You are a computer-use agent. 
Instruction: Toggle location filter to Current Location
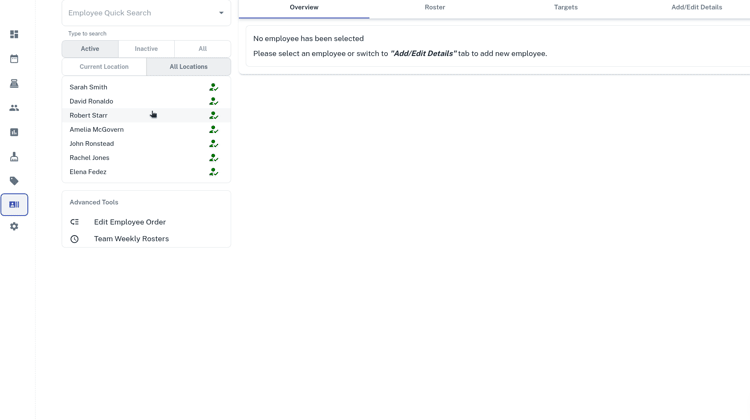point(104,67)
